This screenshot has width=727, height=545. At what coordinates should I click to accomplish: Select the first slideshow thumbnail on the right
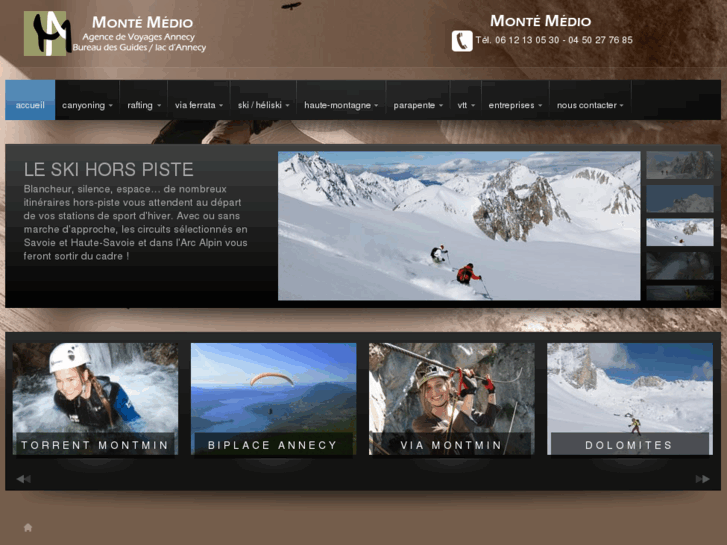(680, 165)
